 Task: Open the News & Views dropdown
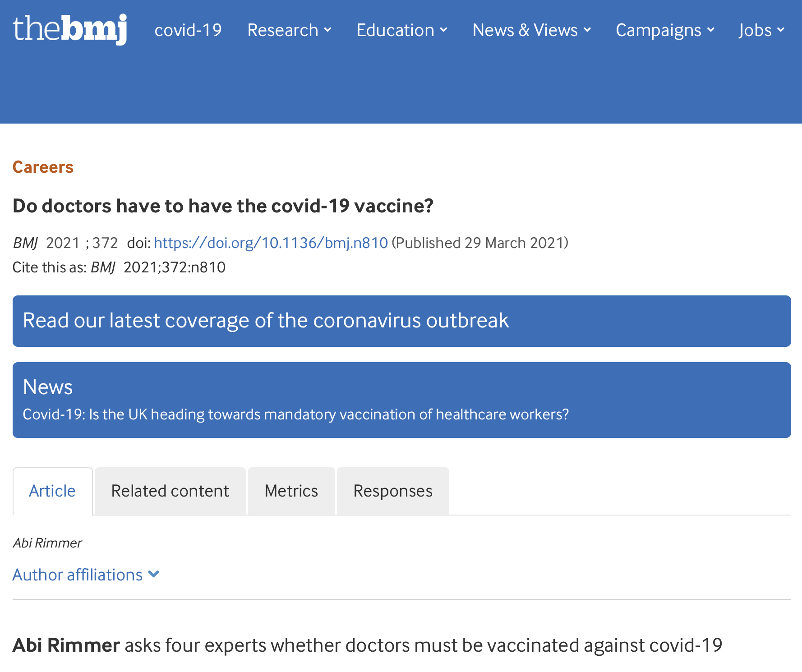(x=531, y=30)
